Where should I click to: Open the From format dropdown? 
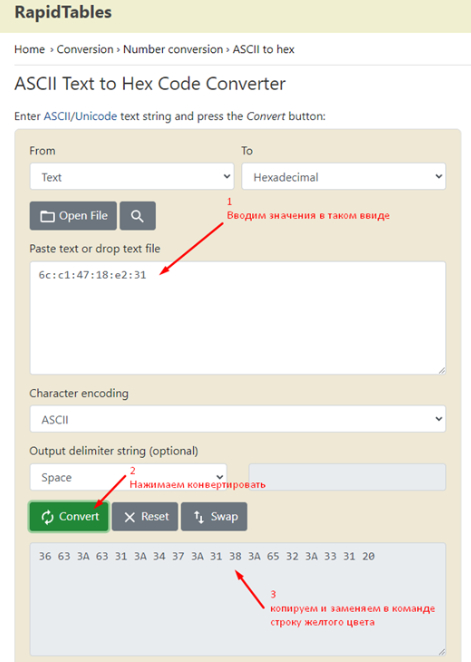132,176
